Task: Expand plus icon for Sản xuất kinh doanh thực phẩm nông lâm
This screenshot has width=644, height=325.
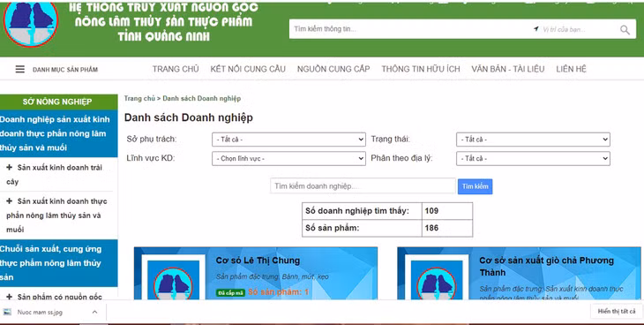Action: click(10, 201)
